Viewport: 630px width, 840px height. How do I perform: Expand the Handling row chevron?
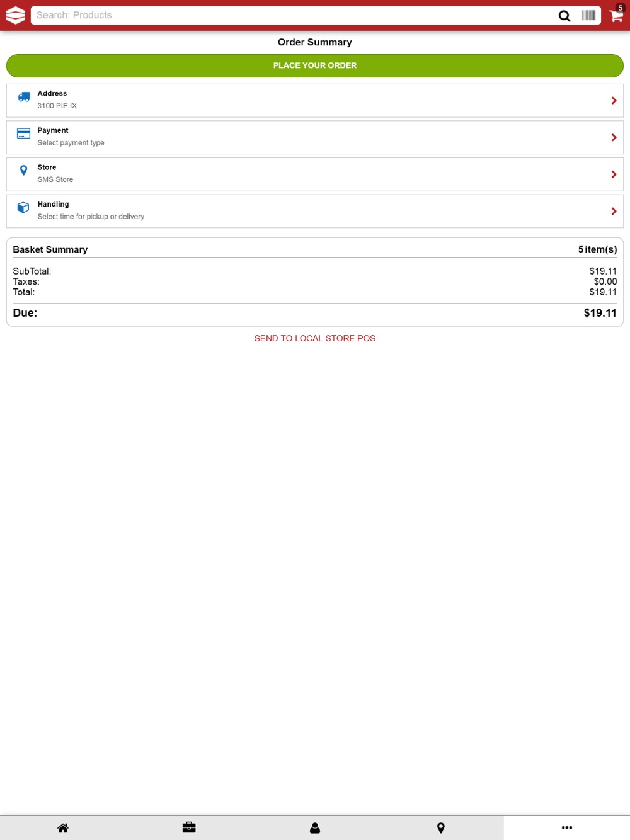614,212
